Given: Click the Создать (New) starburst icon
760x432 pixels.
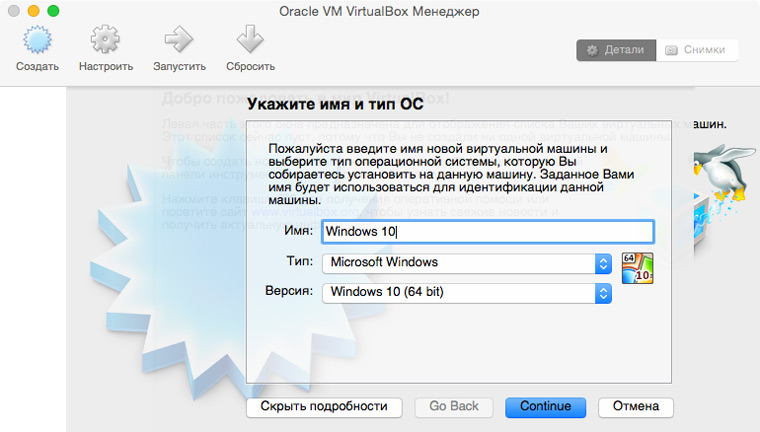Looking at the screenshot, I should [x=37, y=40].
